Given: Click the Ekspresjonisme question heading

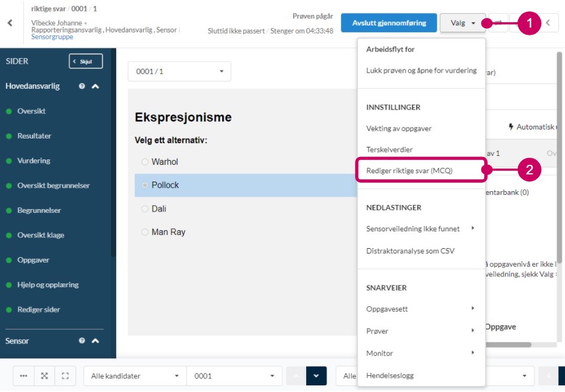Looking at the screenshot, I should click(183, 117).
